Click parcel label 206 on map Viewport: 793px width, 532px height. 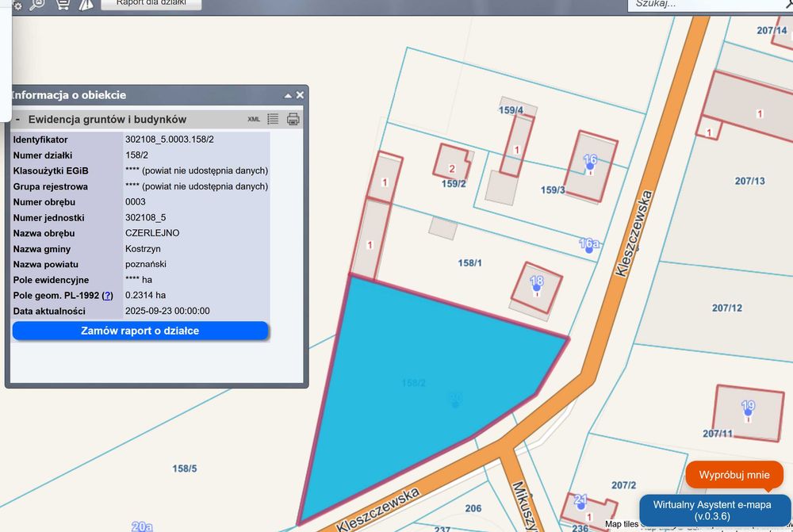coord(473,508)
